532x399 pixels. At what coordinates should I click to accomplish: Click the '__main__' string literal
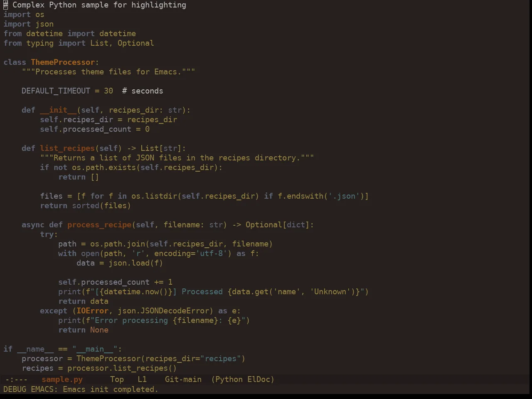coord(95,349)
